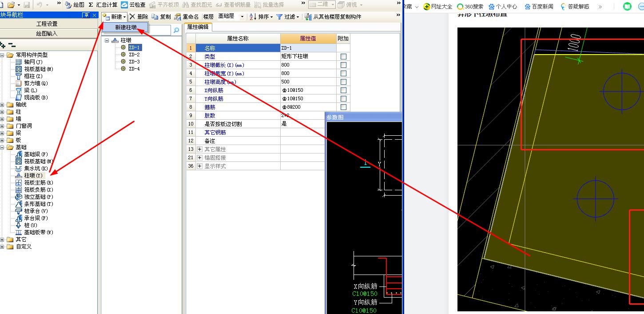This screenshot has width=644, height=314.
Task: Pin the navigation bar panel
Action: pyautogui.click(x=86, y=15)
